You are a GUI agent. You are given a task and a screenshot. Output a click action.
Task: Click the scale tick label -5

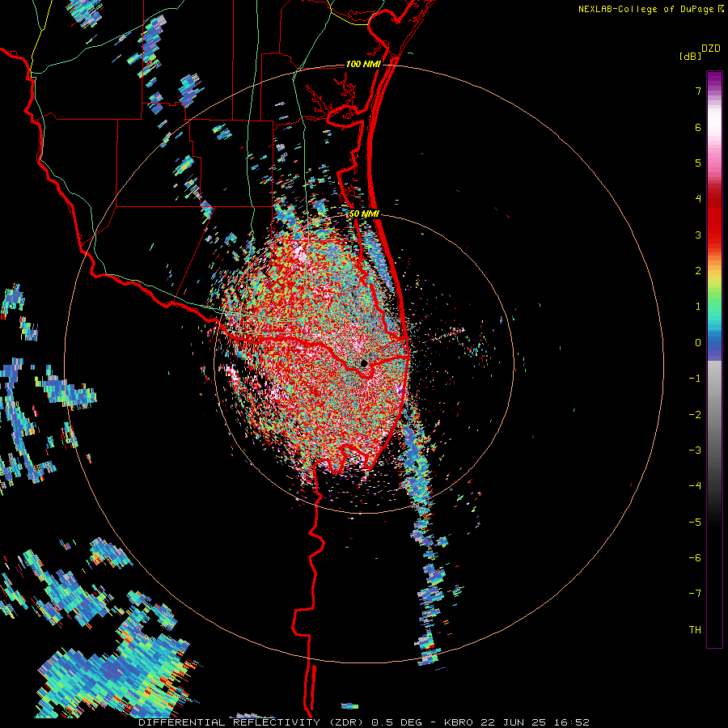695,523
